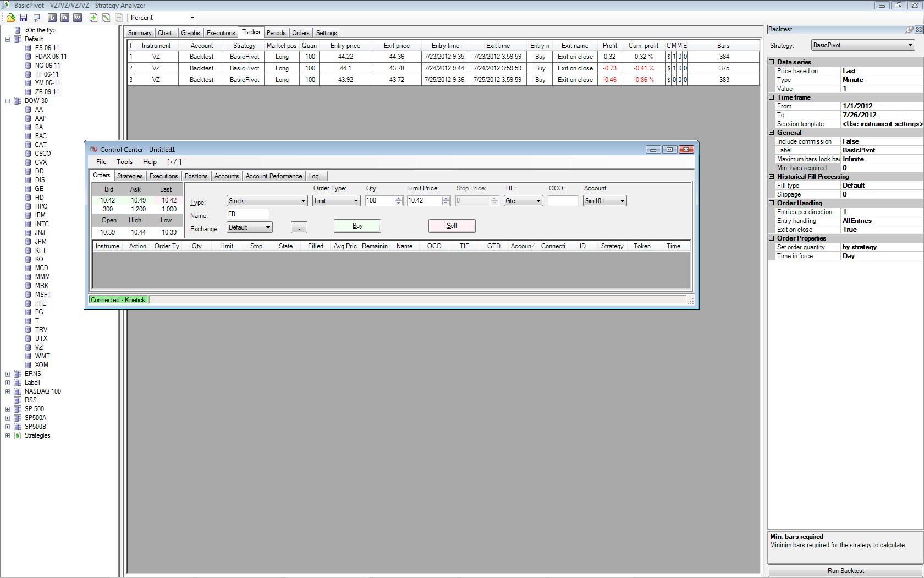The image size is (924, 578).
Task: Switch to the Chart tab
Action: [165, 33]
